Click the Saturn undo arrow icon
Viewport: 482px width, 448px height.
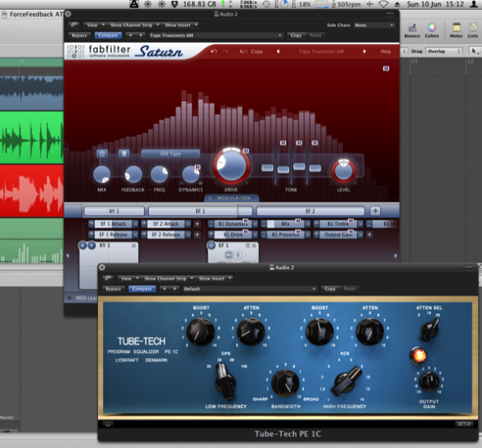pos(214,52)
